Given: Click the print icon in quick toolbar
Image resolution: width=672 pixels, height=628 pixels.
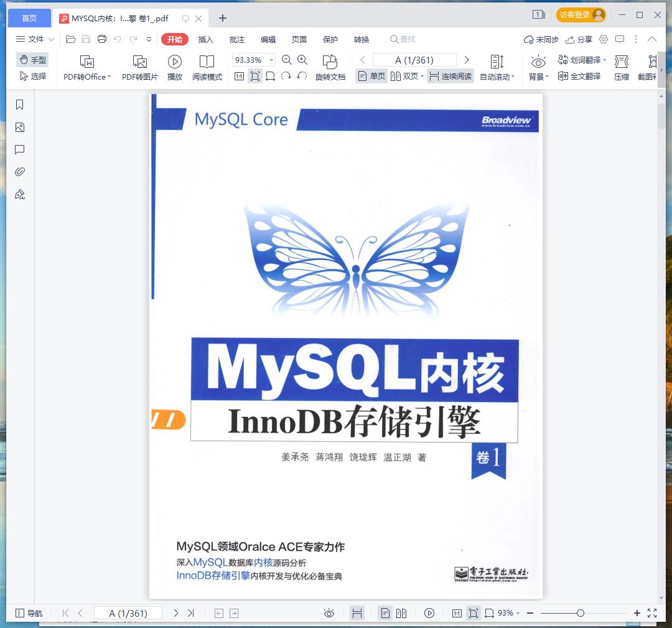Looking at the screenshot, I should [x=102, y=39].
